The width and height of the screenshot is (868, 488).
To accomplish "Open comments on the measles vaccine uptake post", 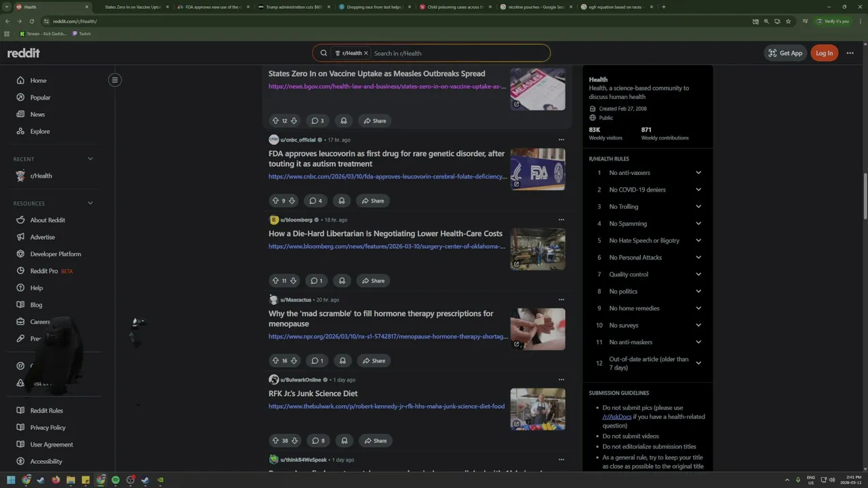I will coord(317,121).
